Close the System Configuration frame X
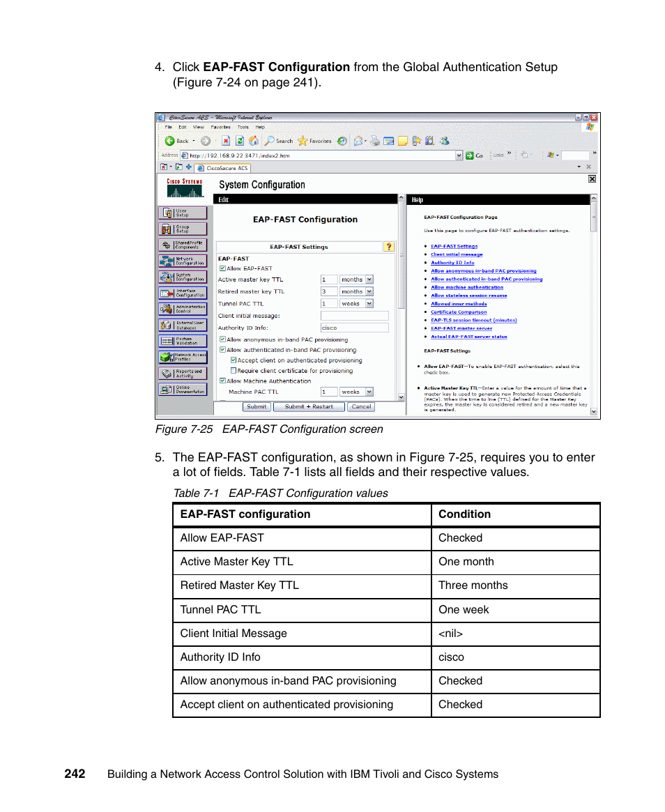Viewport: 665px width, 812px height. coord(592,178)
